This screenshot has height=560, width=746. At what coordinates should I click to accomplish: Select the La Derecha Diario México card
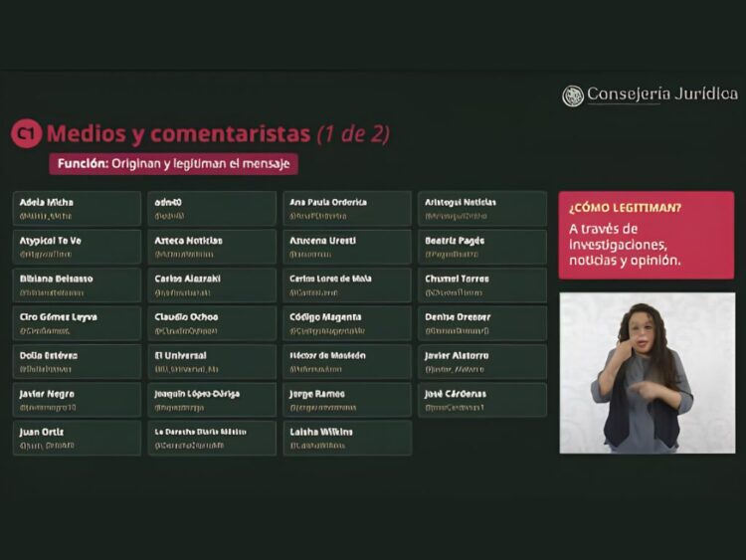pos(212,439)
